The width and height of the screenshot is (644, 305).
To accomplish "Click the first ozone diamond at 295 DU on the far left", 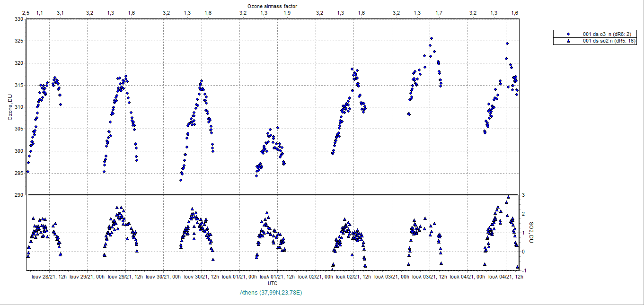I will point(28,172).
